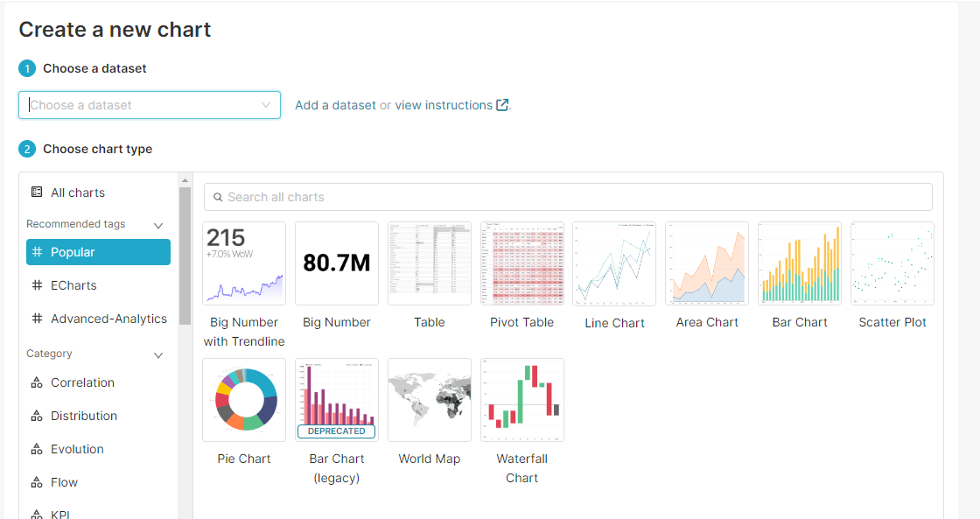Click inside the Search all charts field
The width and height of the screenshot is (980, 519).
[568, 197]
